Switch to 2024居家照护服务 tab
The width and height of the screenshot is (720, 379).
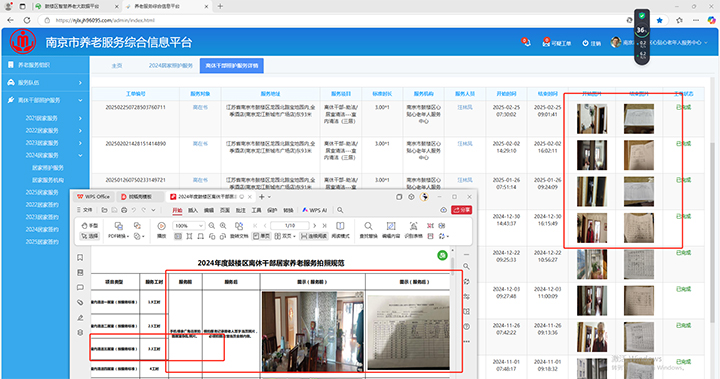[170, 65]
